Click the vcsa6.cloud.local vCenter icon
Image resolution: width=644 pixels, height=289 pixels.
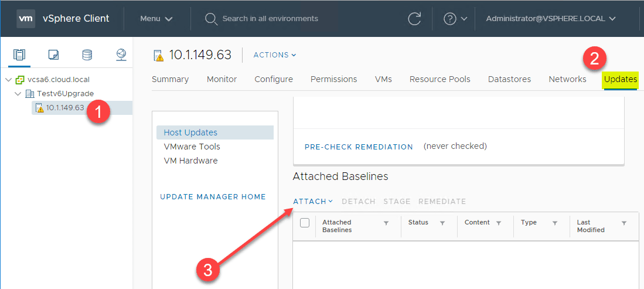coord(19,79)
